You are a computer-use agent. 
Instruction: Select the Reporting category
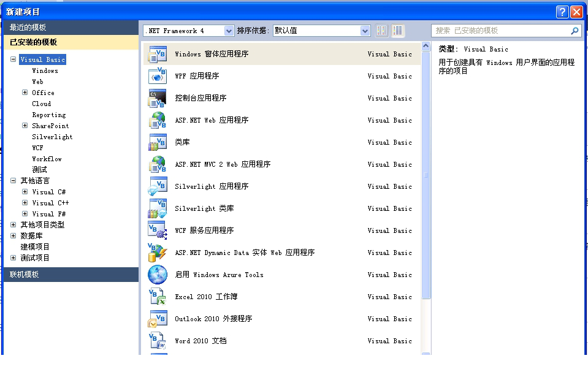(49, 115)
